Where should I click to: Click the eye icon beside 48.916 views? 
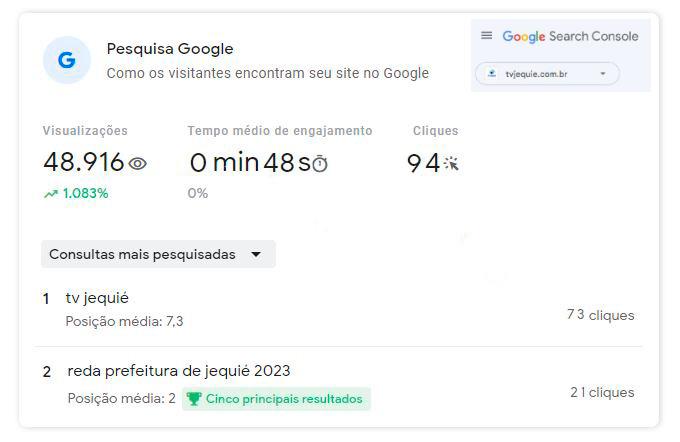tap(138, 163)
